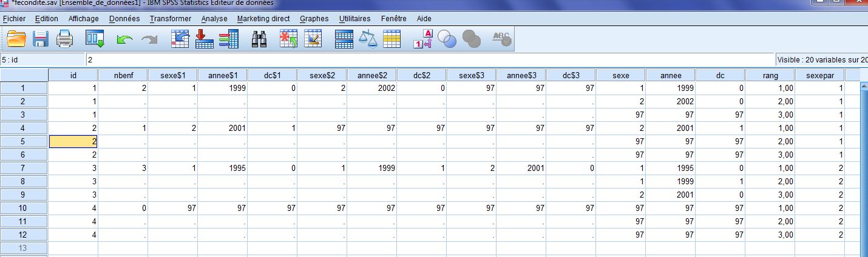Viewport: 868px width, 257px height.
Task: Select row header number 12
Action: coord(24,235)
